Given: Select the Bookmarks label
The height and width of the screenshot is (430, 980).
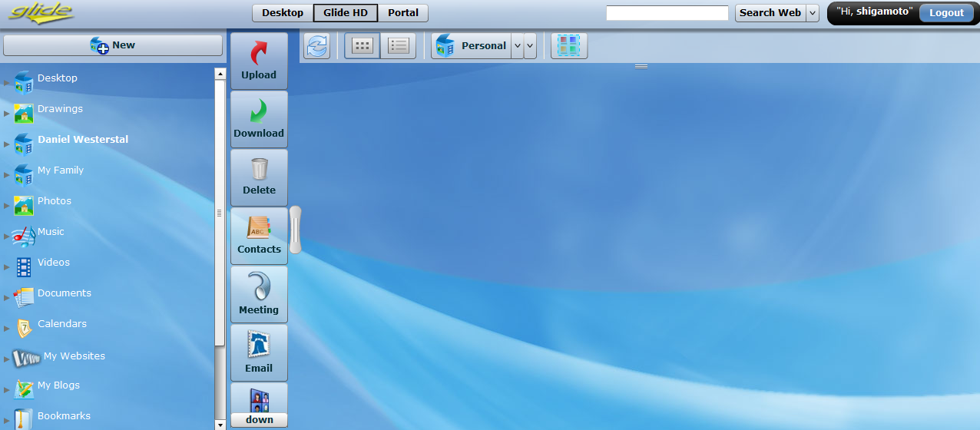Looking at the screenshot, I should tap(64, 416).
